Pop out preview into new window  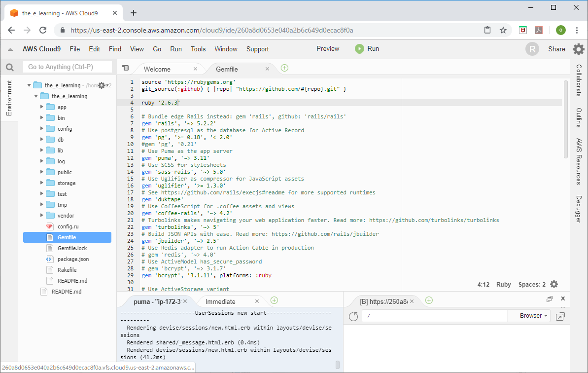(560, 316)
